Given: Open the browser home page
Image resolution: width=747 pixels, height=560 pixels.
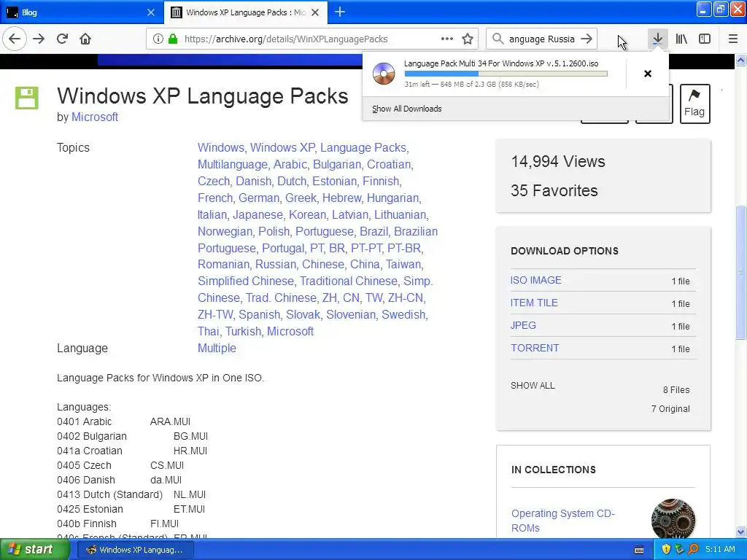Looking at the screenshot, I should [x=85, y=39].
